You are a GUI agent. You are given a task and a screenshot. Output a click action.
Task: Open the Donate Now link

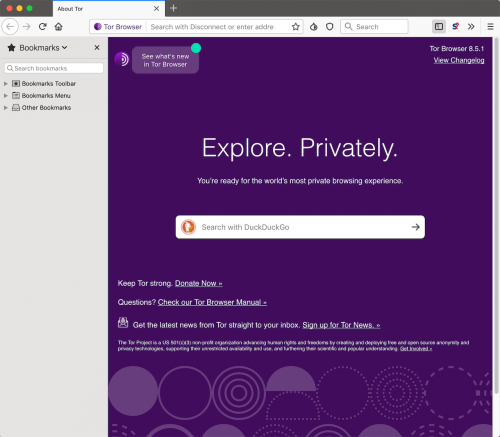point(199,283)
